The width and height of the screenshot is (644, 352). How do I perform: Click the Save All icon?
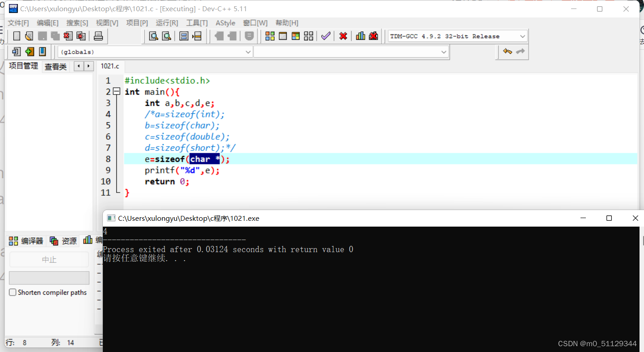55,36
